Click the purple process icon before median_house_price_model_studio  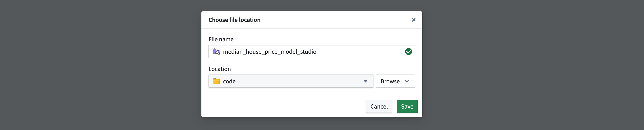(216, 52)
